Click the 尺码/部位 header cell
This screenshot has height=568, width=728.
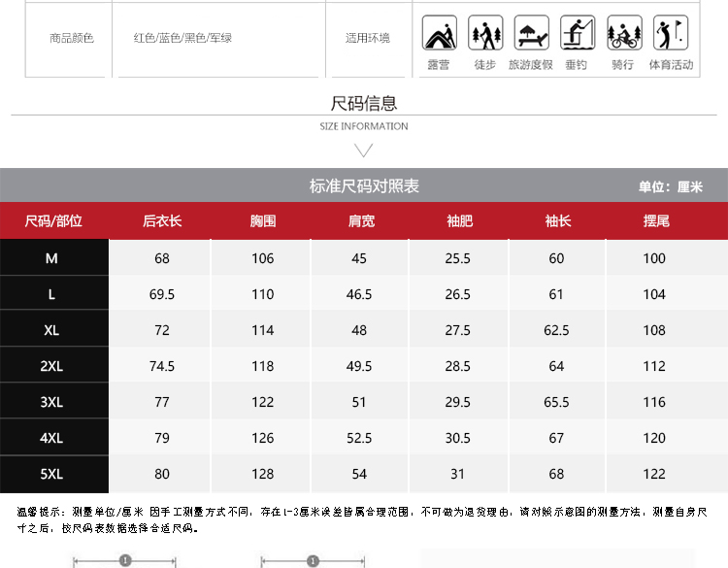tap(53, 221)
